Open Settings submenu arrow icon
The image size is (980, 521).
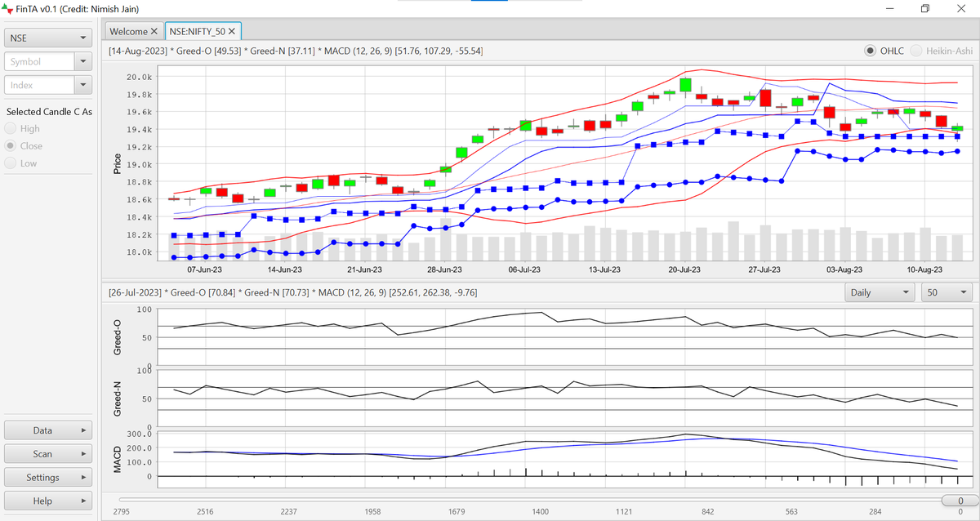click(84, 478)
